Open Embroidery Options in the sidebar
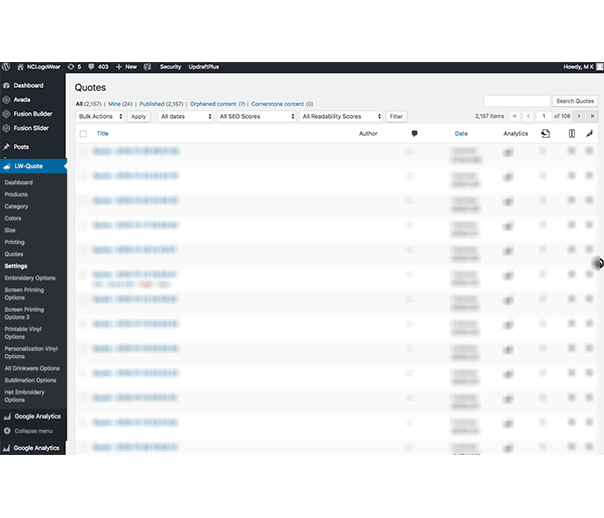Viewport: 604px width, 518px height. (x=30, y=278)
